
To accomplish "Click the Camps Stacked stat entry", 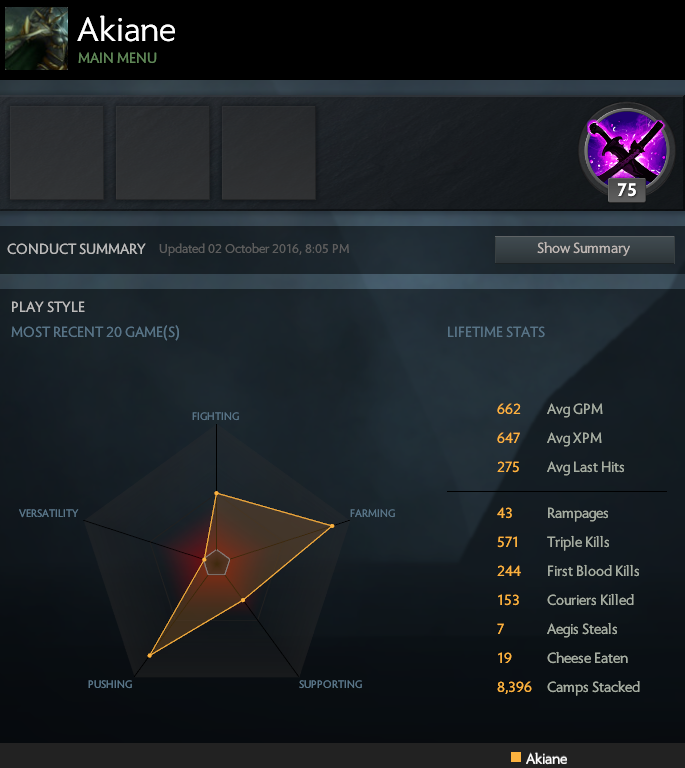I will tap(568, 687).
